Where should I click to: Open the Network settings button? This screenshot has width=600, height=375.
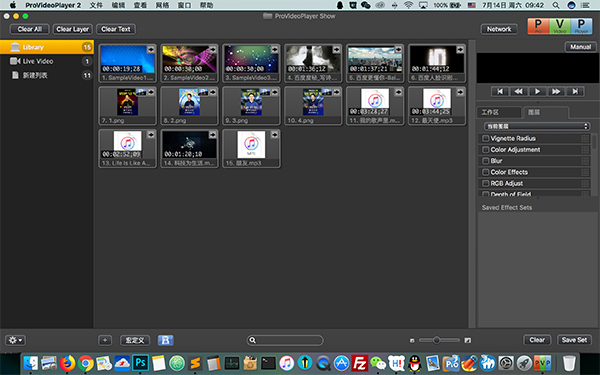point(499,29)
